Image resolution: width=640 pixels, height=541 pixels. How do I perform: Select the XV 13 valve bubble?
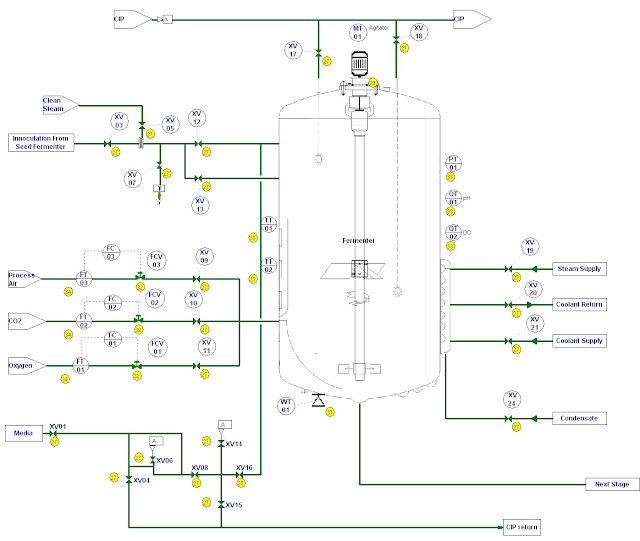tap(200, 205)
